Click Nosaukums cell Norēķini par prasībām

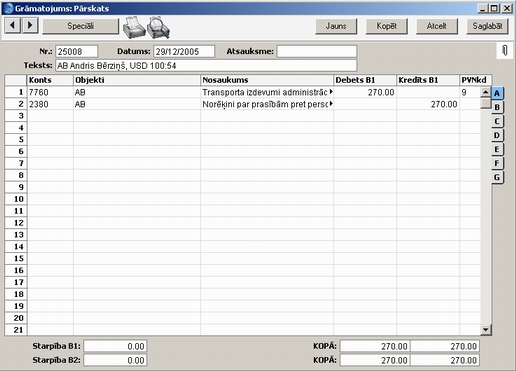(267, 104)
